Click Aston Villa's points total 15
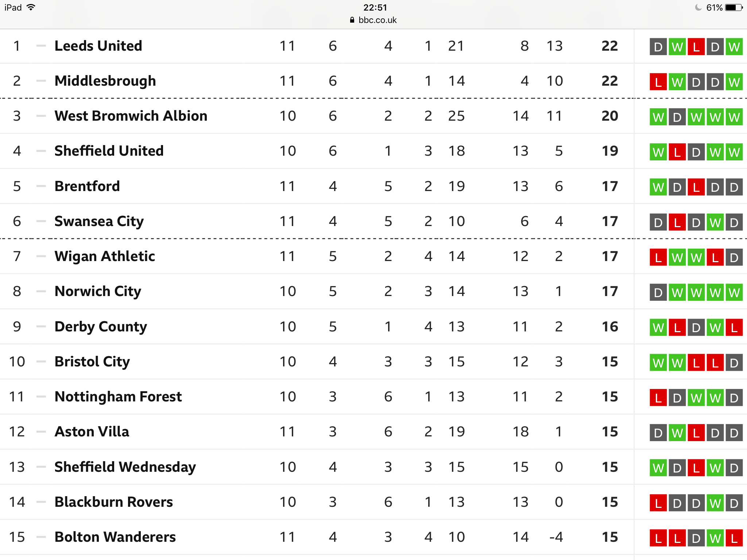The width and height of the screenshot is (747, 560). 610,432
